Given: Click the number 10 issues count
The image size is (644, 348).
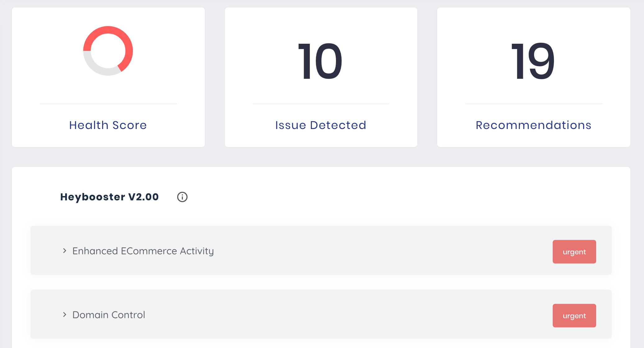Looking at the screenshot, I should (x=320, y=61).
